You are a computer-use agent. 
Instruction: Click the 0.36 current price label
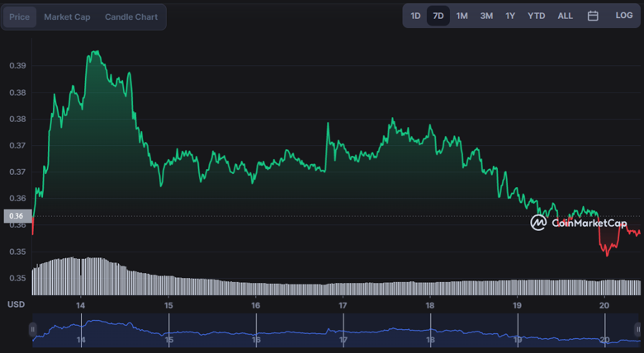pyautogui.click(x=17, y=217)
